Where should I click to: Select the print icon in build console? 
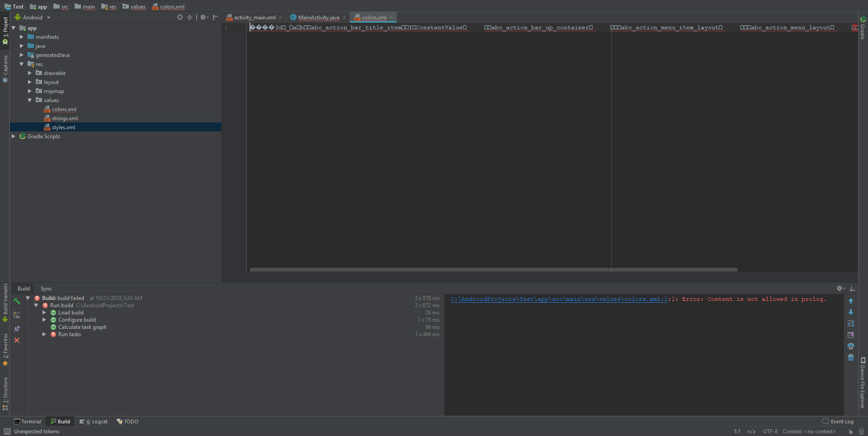point(851,346)
